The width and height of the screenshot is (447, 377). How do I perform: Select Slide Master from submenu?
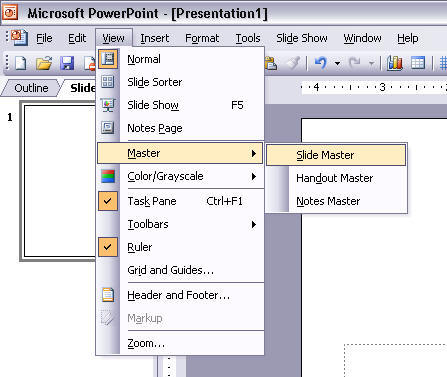click(336, 155)
